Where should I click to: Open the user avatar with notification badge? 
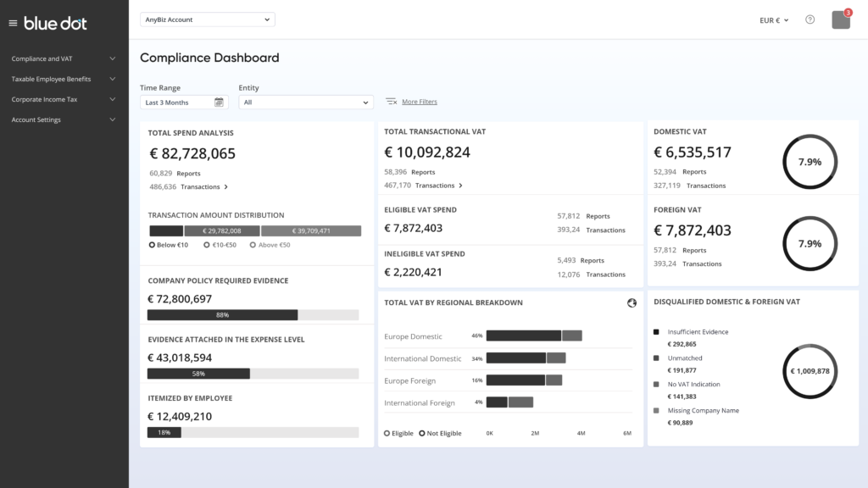(x=840, y=19)
